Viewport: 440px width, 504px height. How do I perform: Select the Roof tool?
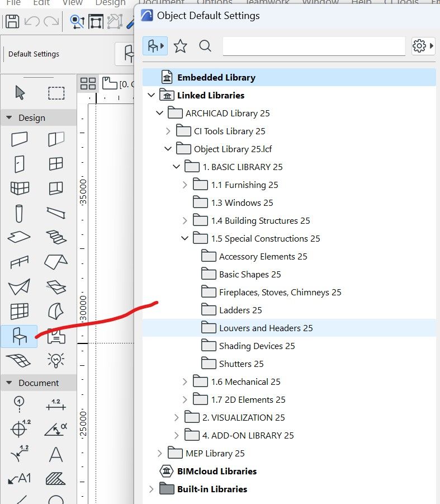pos(56,262)
